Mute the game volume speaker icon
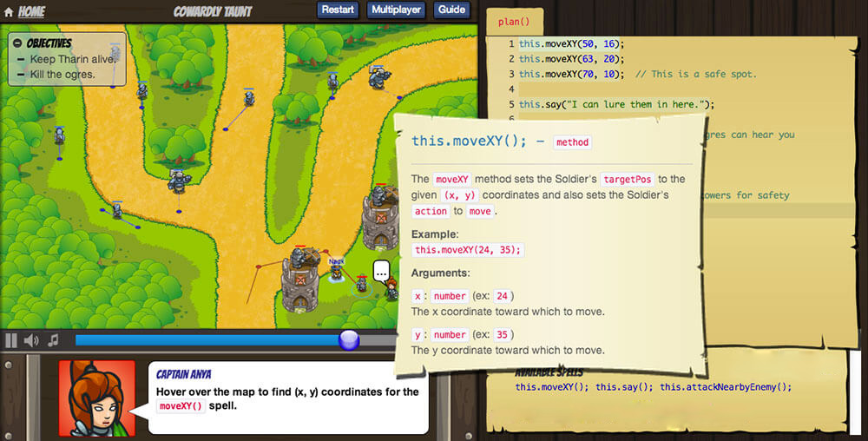This screenshot has height=441, width=868. pos(32,340)
